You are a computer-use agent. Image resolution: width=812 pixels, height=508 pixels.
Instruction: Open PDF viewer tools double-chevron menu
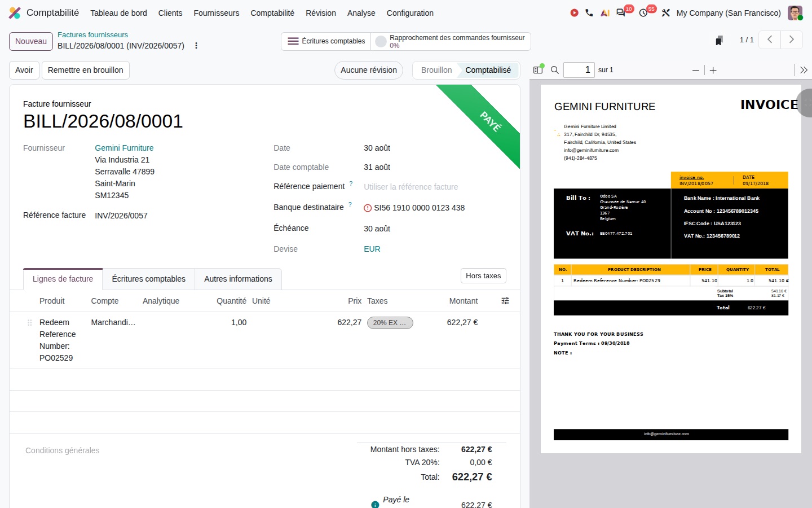(x=804, y=70)
